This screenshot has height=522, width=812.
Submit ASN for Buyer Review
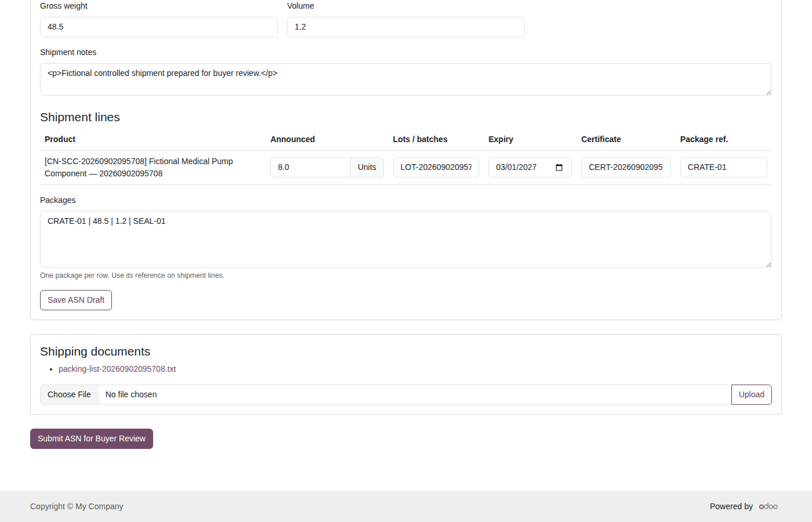92,438
